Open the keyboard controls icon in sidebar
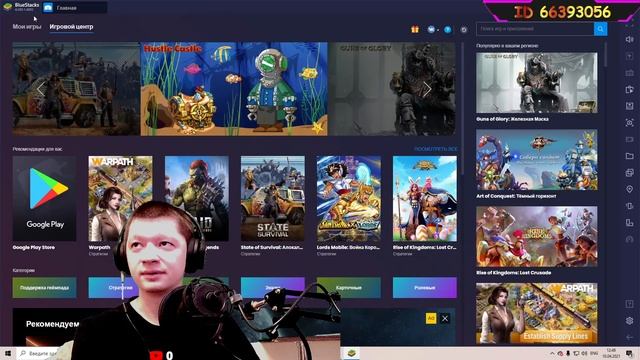 [x=629, y=73]
